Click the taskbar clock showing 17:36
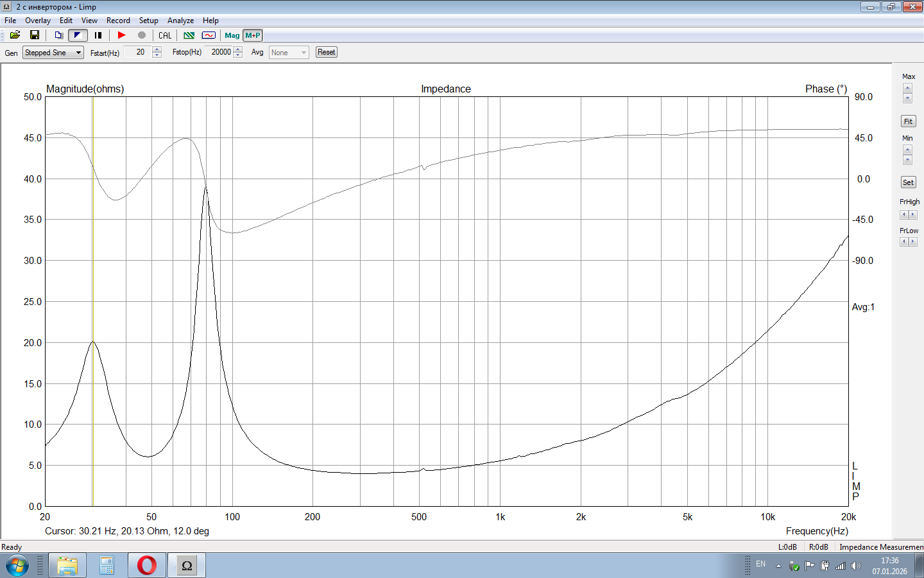This screenshot has width=924, height=578. pyautogui.click(x=889, y=566)
